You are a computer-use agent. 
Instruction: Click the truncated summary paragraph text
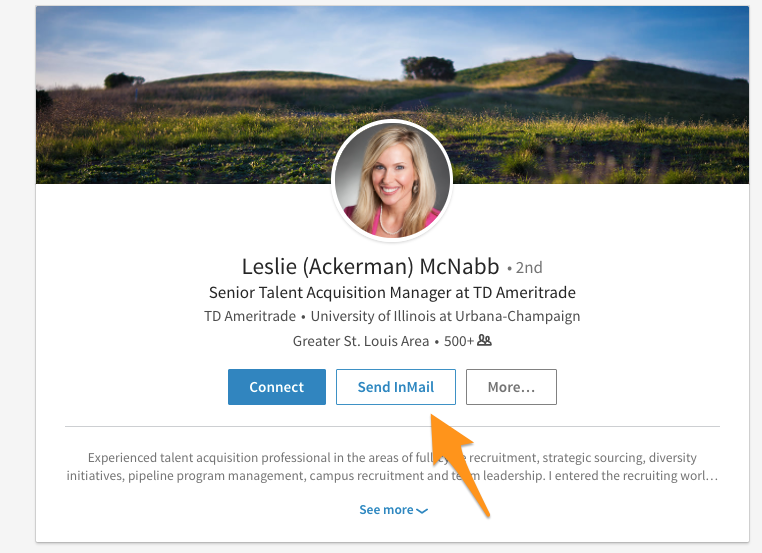pyautogui.click(x=392, y=467)
